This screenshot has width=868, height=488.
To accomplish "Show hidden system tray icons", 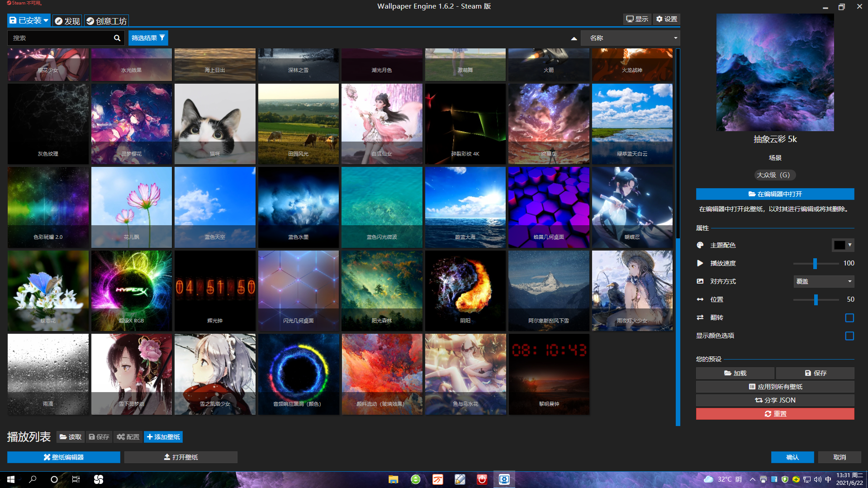I will point(752,479).
